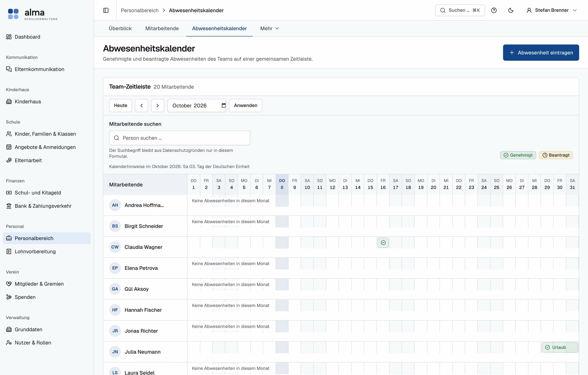Focus the Person suchen field
Image resolution: width=588 pixels, height=375 pixels.
pos(180,138)
